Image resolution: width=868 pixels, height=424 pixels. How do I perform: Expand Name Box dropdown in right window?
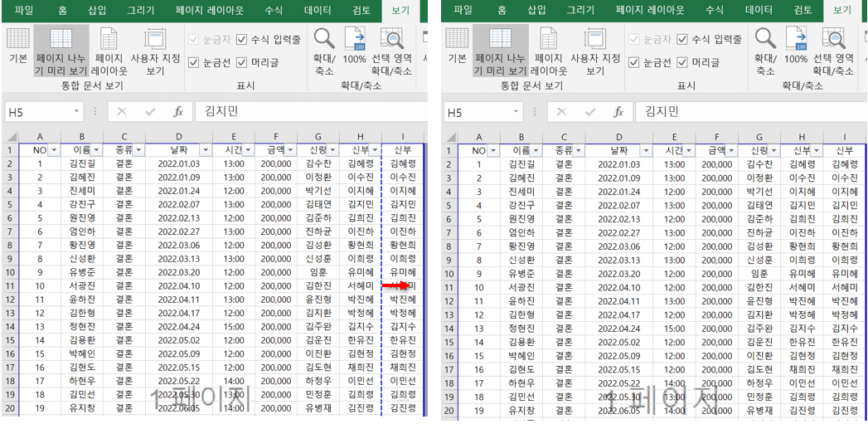click(x=516, y=112)
